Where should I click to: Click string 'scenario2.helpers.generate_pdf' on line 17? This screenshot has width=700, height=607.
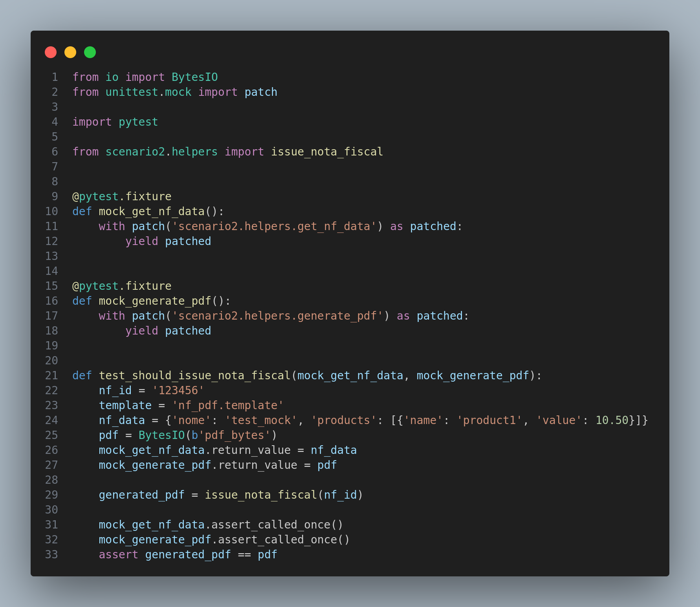pos(277,316)
